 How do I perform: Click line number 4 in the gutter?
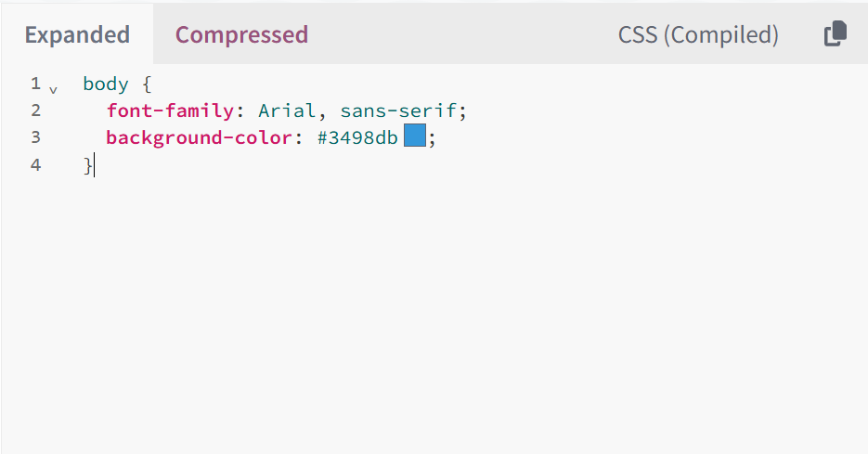coord(35,165)
